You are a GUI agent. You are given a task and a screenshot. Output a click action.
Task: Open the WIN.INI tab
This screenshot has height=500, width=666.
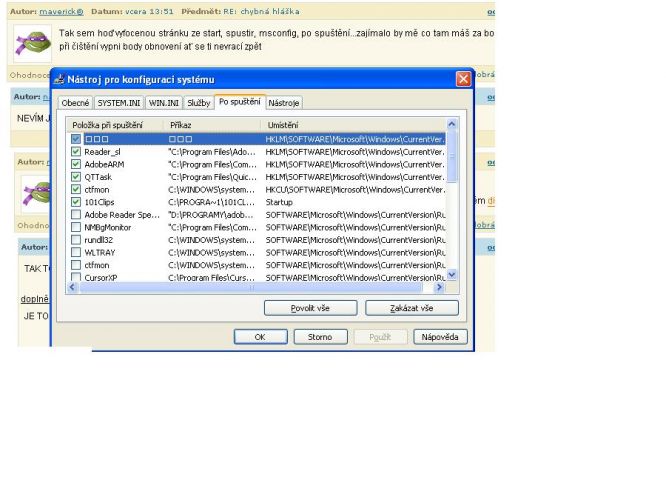pyautogui.click(x=164, y=103)
